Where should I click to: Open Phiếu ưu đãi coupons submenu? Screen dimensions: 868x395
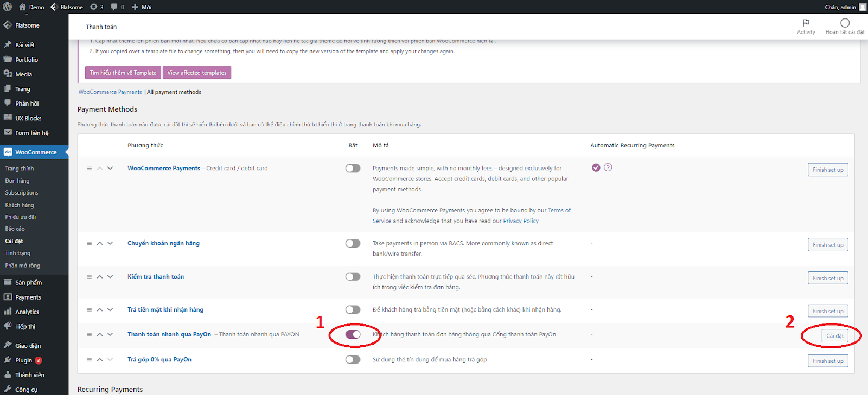(x=21, y=217)
